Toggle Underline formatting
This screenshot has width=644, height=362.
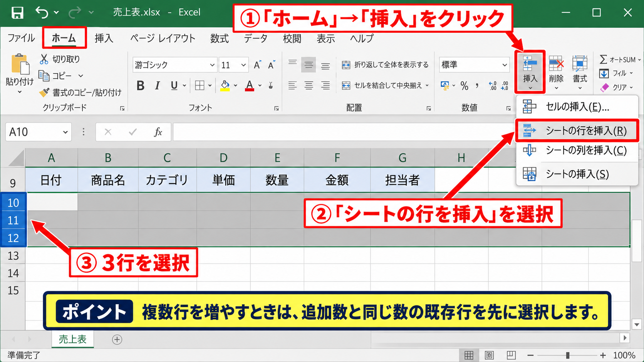[x=174, y=85]
